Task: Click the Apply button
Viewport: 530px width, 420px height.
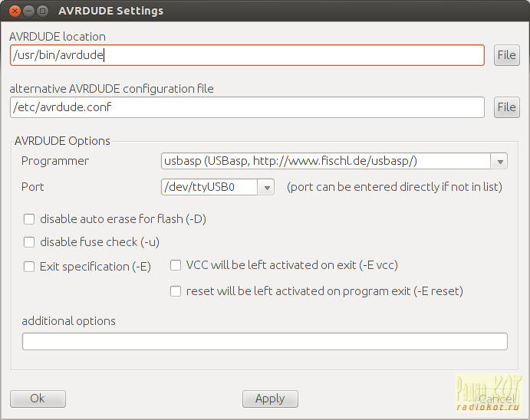Action: pos(270,399)
